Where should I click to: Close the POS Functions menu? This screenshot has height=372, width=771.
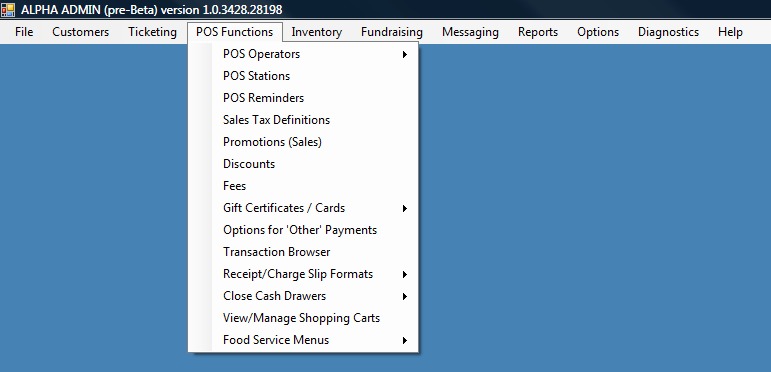tap(235, 32)
